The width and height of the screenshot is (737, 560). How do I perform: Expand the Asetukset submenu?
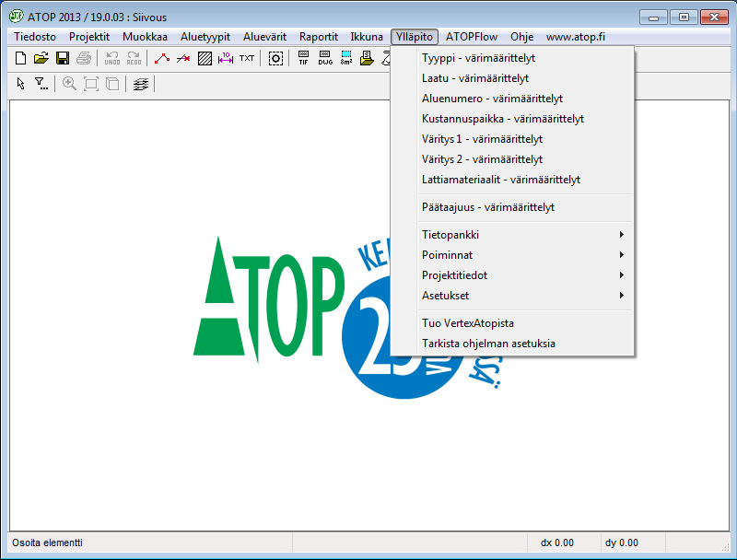pos(512,295)
